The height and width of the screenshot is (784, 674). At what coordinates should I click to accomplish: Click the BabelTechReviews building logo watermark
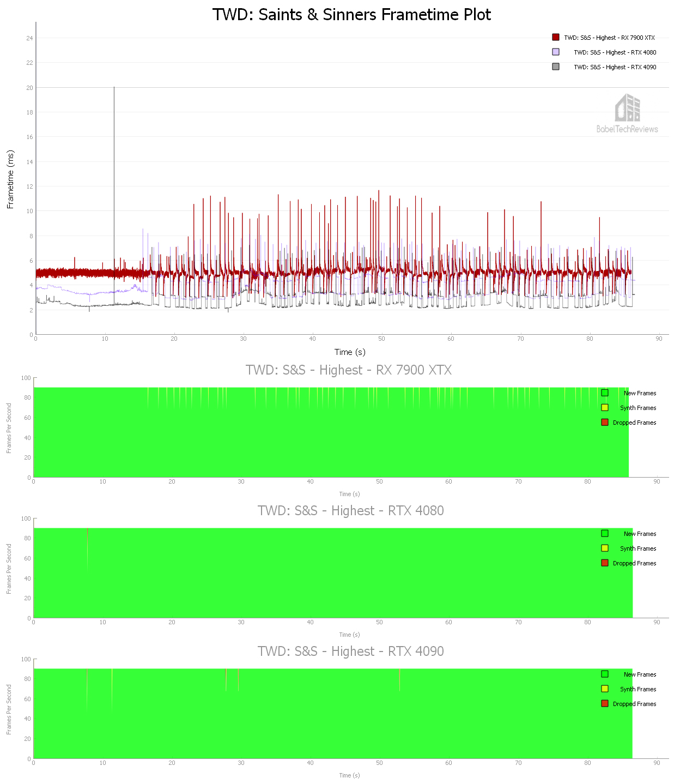click(x=627, y=108)
